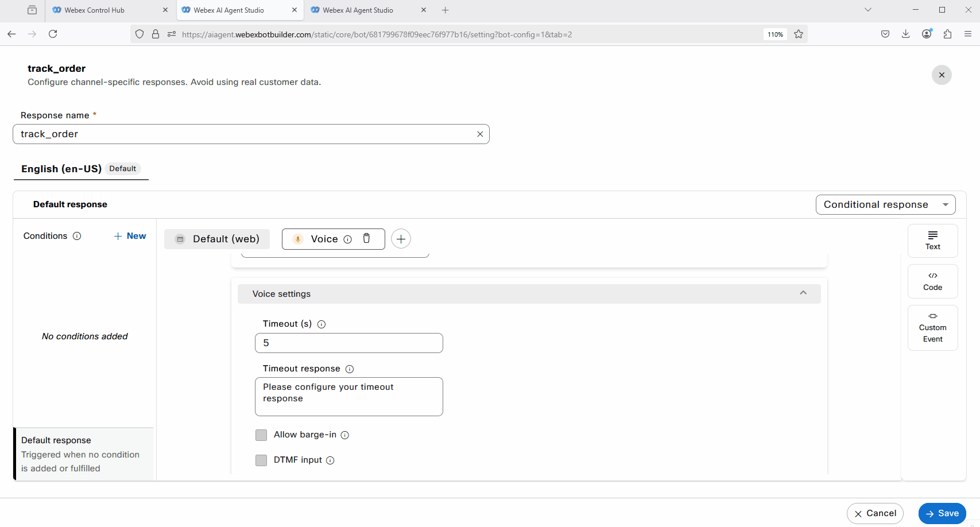Add a Code response template
Screen dimensions: 980x527
(x=932, y=281)
